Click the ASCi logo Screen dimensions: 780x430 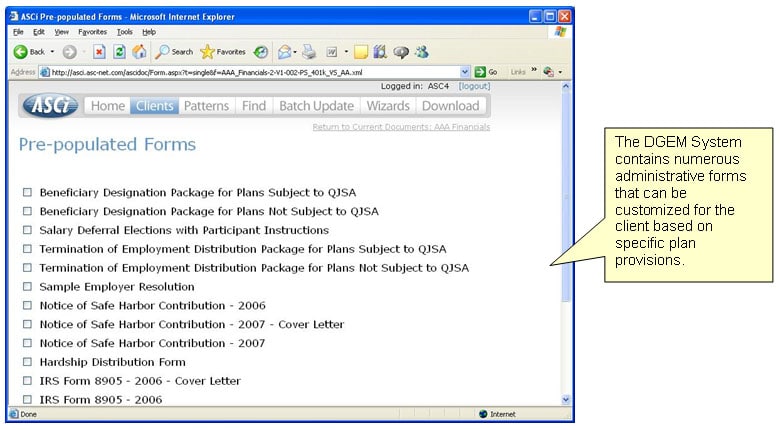(x=50, y=106)
